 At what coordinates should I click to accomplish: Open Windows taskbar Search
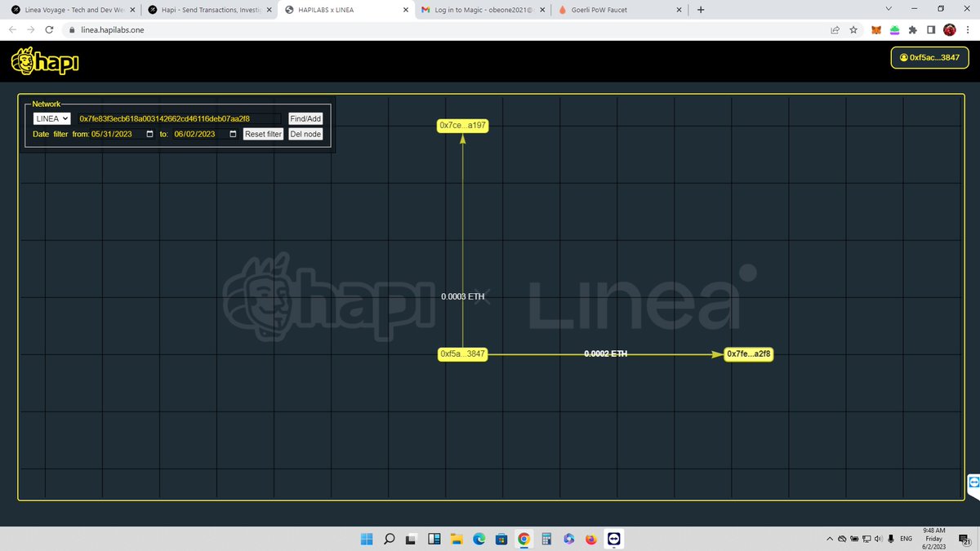[x=390, y=539]
